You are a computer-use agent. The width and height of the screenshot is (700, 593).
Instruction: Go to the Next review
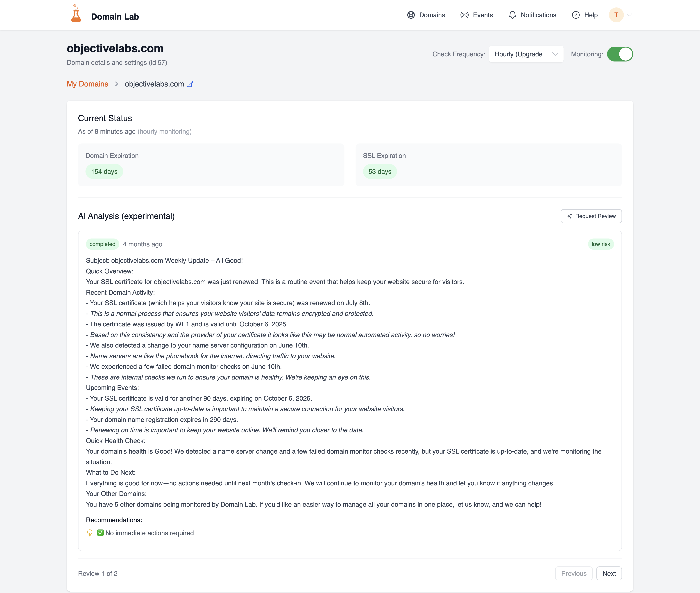[609, 573]
